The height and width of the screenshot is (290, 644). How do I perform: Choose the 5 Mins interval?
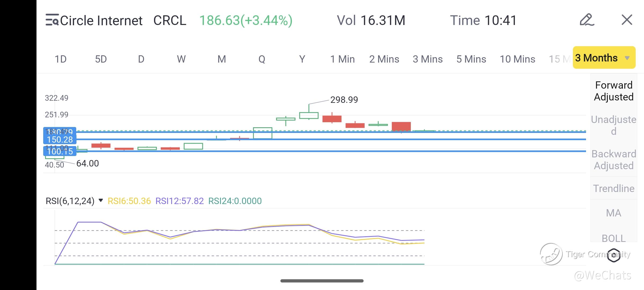471,59
